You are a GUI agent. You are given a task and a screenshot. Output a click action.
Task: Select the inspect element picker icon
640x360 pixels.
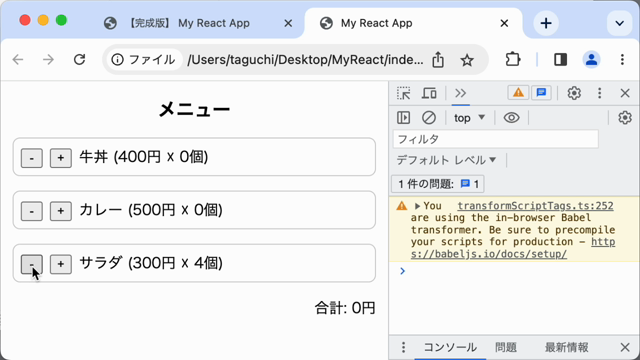coord(404,93)
